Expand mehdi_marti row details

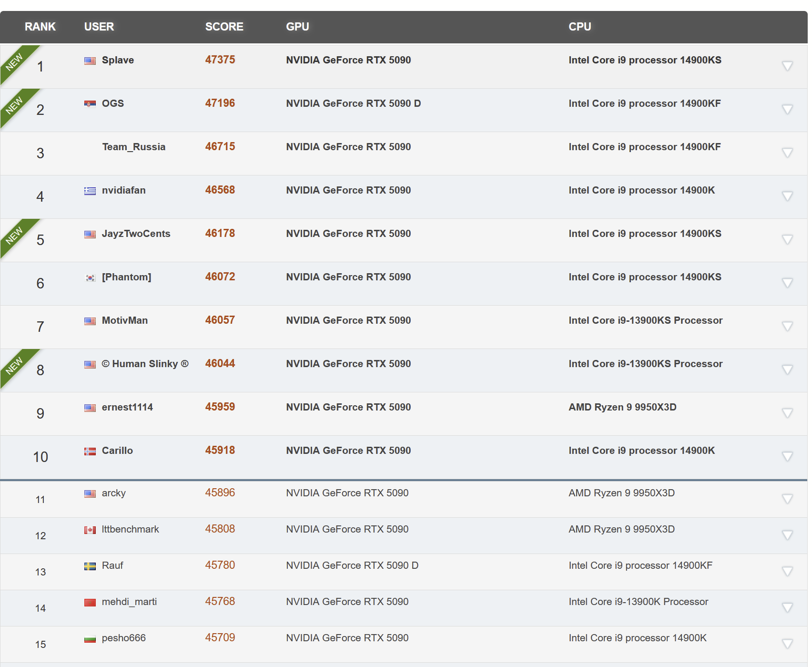coord(787,607)
